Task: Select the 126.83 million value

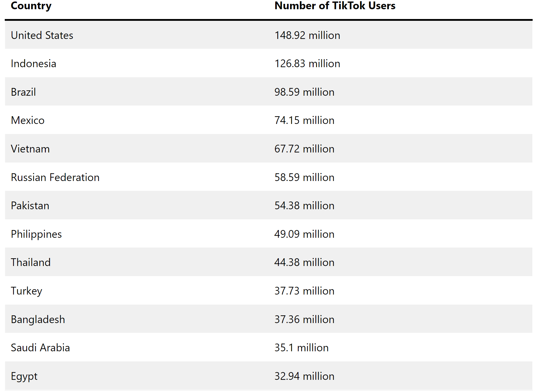Action: (307, 64)
